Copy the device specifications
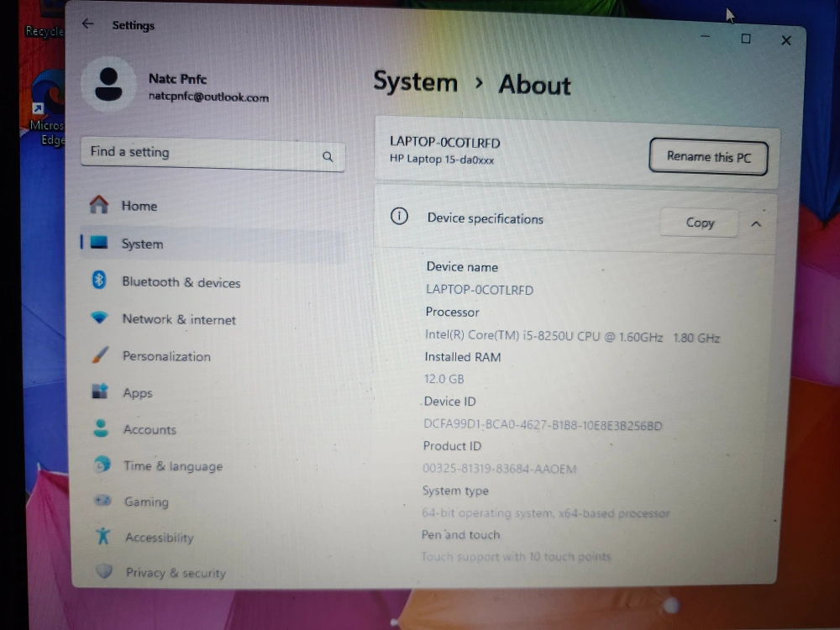Viewport: 840px width, 630px height. pos(699,223)
